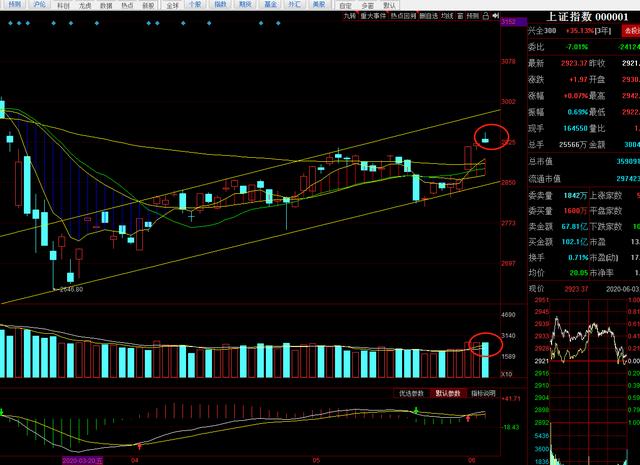Click the red up-arrow buy signal in MACD panel near April
Viewport: 640px width, 465px height.
coord(140,447)
